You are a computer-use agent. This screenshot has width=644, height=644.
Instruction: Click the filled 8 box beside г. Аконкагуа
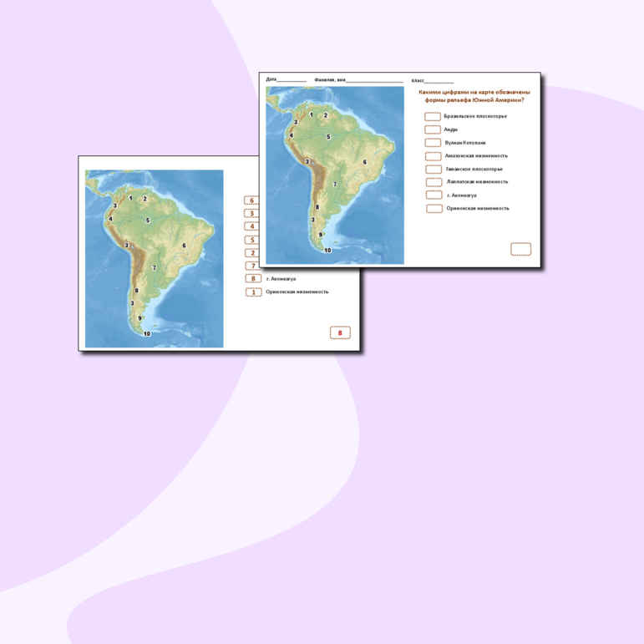[x=253, y=279]
